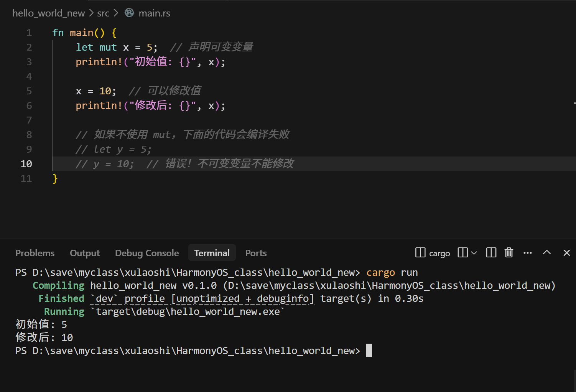Image resolution: width=576 pixels, height=392 pixels.
Task: Maximize panel with up chevron
Action: pos(547,252)
